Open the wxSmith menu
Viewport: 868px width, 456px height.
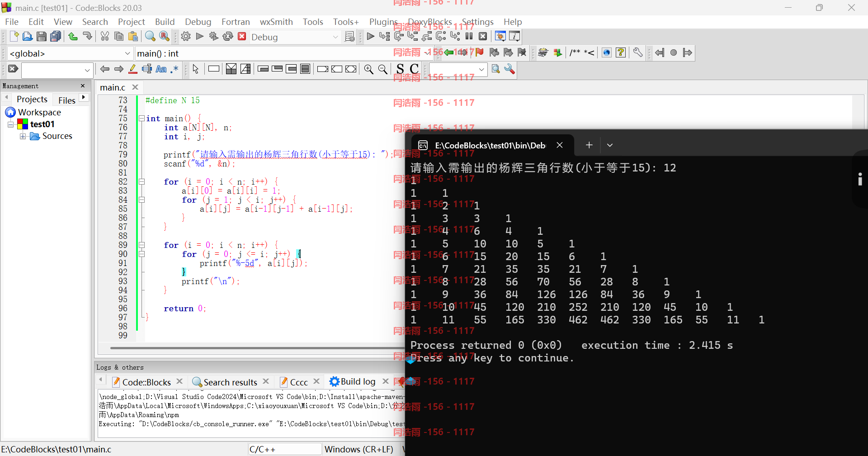(x=276, y=22)
